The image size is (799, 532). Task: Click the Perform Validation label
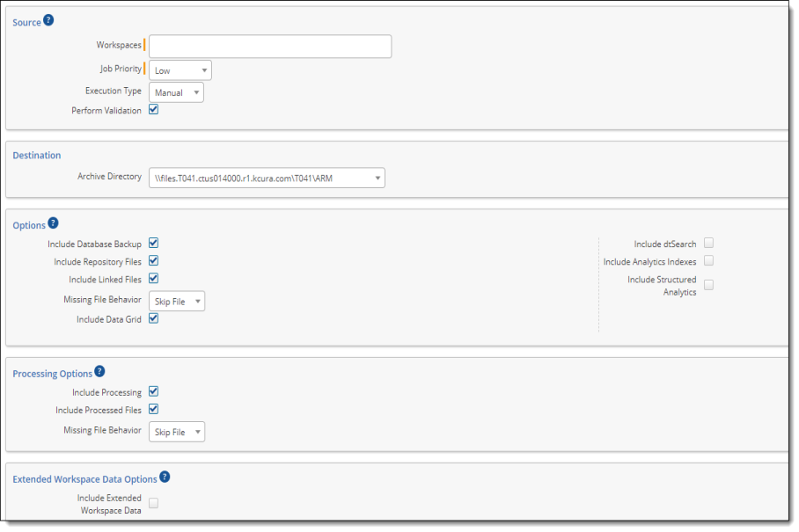pos(106,111)
